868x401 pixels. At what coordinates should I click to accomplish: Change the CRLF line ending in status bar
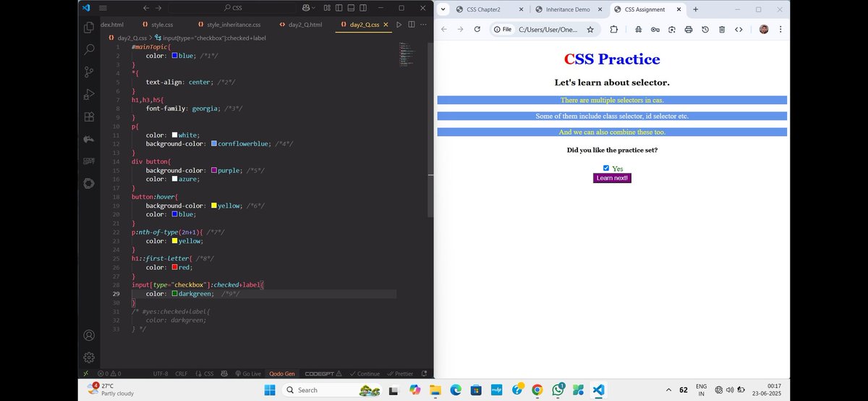click(181, 373)
